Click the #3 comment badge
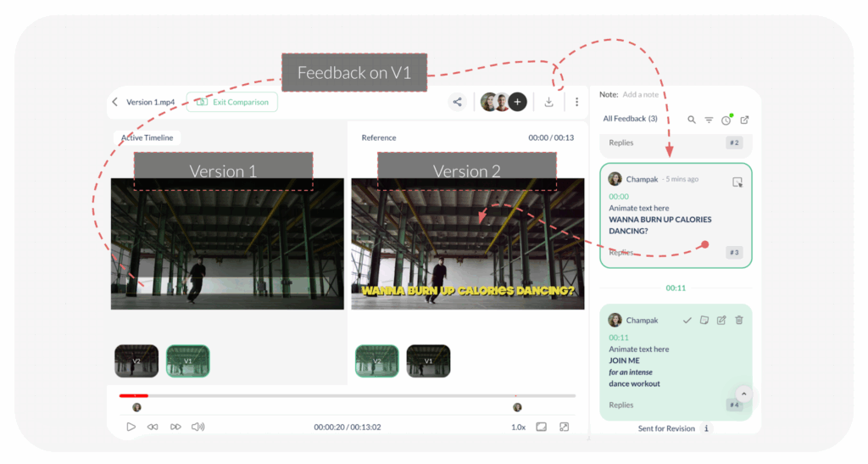This screenshot has width=868, height=464. [x=734, y=253]
